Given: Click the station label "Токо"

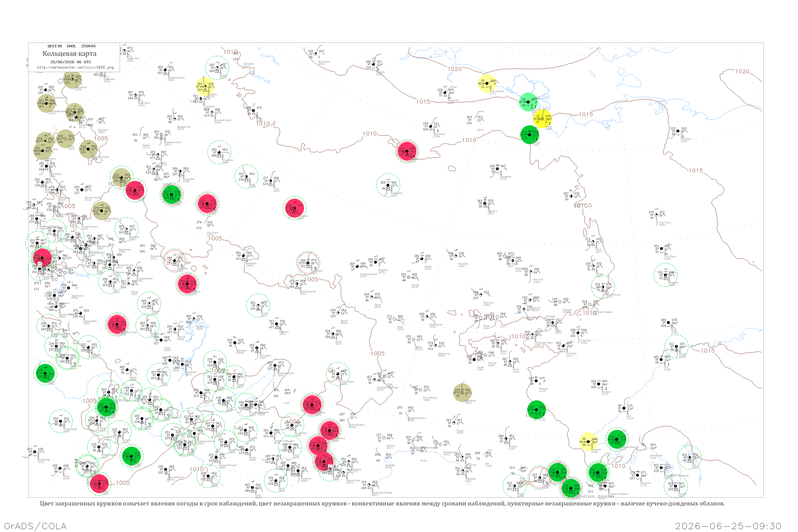Looking at the screenshot, I should pyautogui.click(x=542, y=418).
